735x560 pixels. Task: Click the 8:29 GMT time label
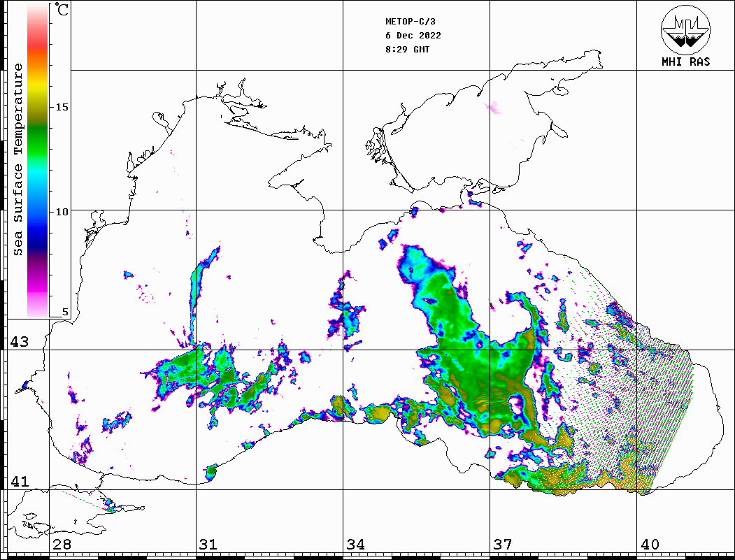coord(407,50)
